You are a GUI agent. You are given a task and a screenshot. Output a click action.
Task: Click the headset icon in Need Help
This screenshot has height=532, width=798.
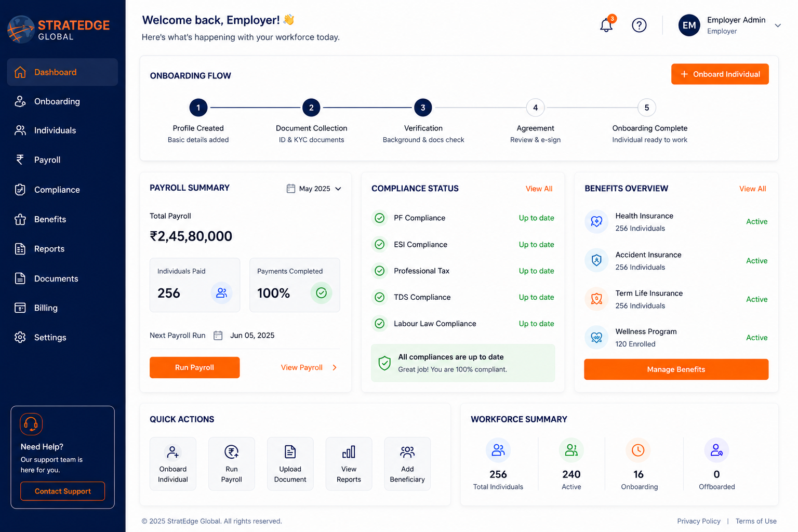[31, 424]
